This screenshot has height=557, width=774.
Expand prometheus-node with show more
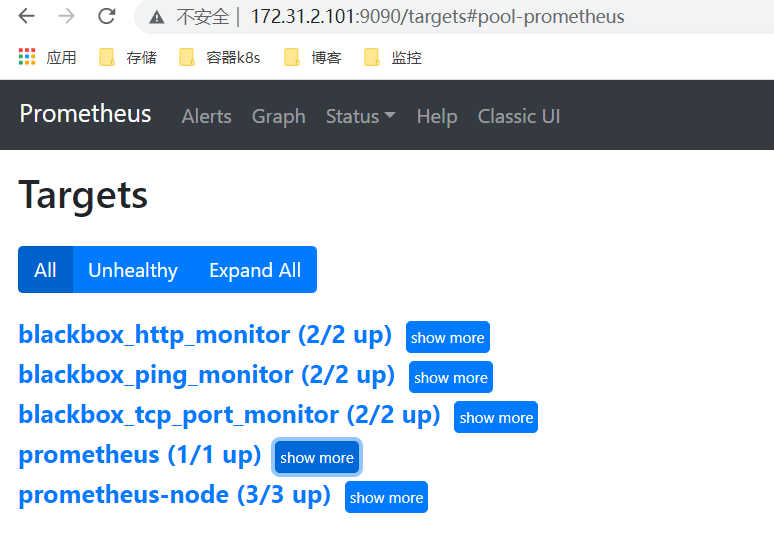pos(386,498)
